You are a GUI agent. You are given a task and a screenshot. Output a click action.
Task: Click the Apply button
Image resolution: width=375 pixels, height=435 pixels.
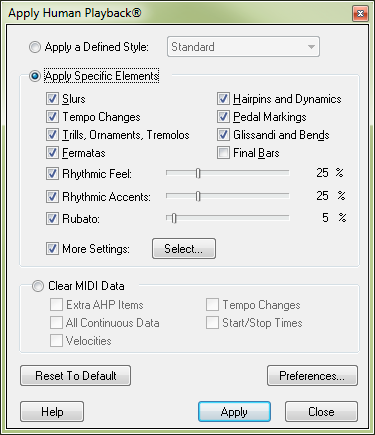click(234, 412)
